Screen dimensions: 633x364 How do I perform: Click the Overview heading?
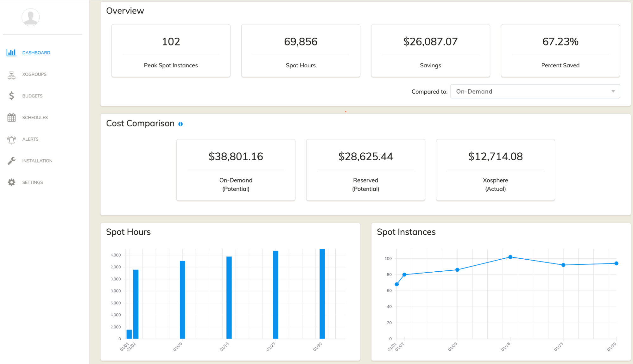125,11
